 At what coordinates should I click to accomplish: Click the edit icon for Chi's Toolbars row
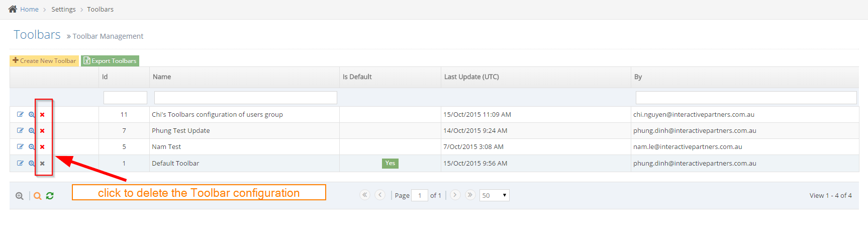[20, 114]
